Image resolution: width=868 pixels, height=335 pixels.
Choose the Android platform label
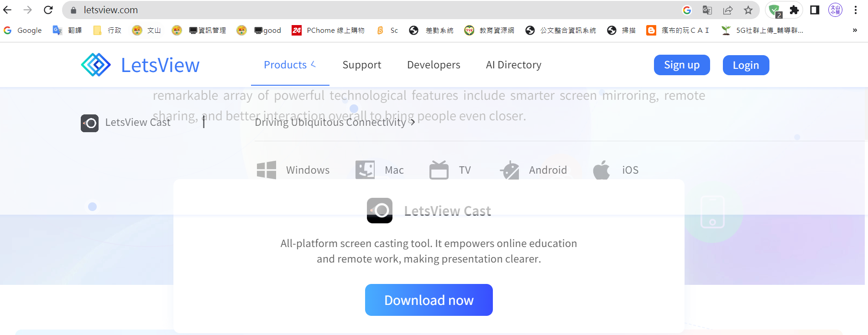coord(548,170)
